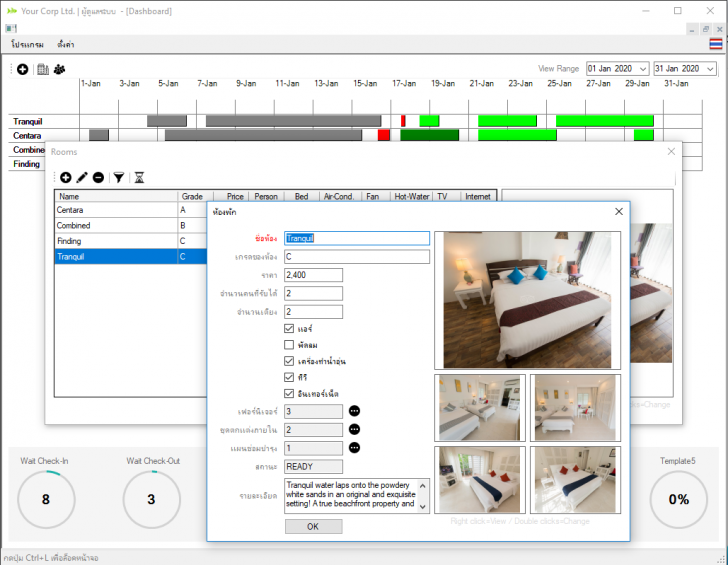This screenshot has width=728, height=565.
Task: Open the ตั้งค่า menu
Action: (65, 45)
